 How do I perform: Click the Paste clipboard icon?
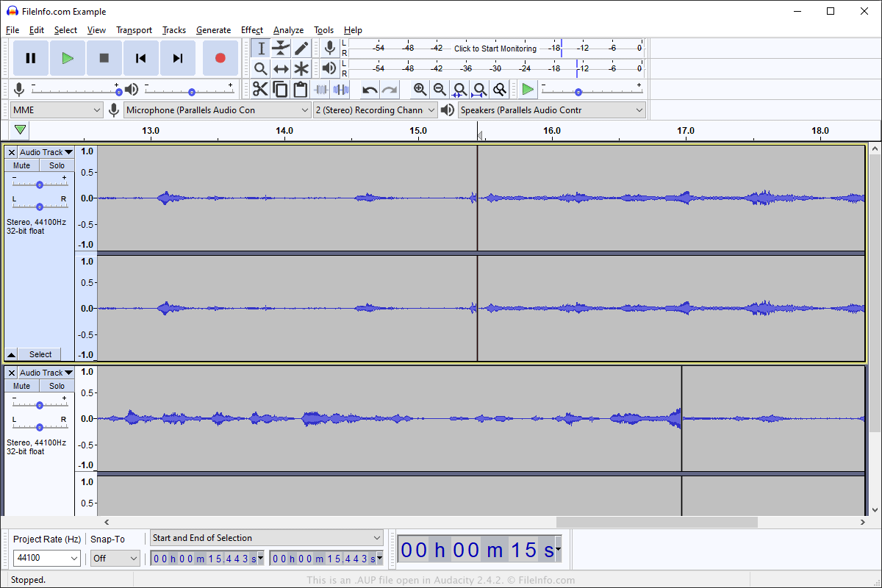click(x=300, y=90)
